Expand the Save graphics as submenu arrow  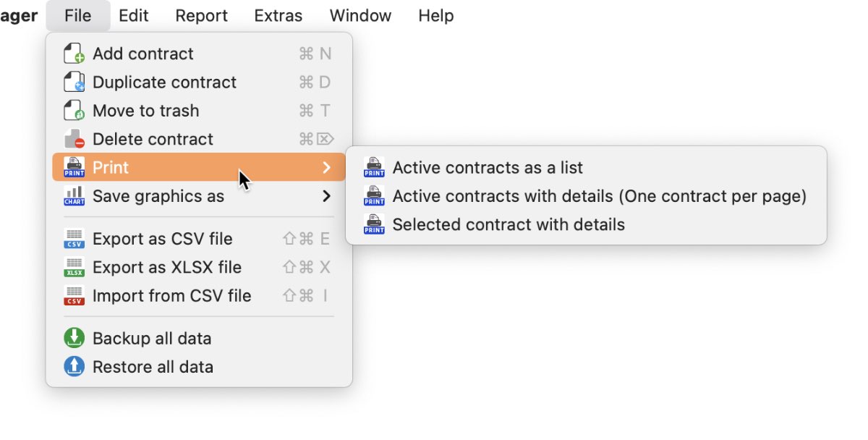point(326,196)
